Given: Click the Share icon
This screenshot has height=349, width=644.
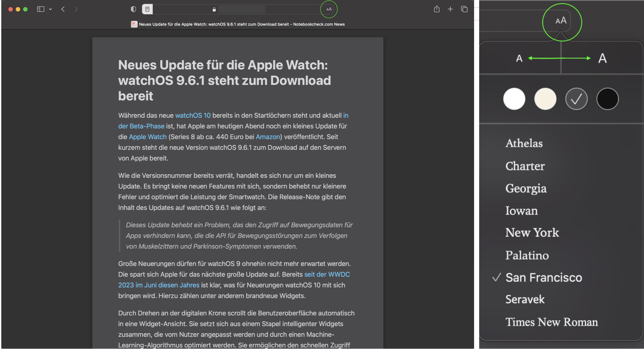Looking at the screenshot, I should (436, 9).
